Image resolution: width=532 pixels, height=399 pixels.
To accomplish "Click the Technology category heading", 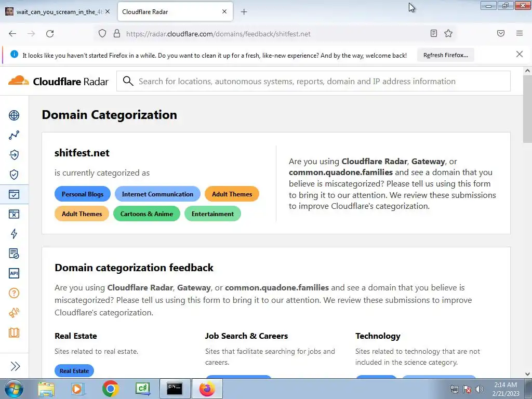I will coord(378,336).
